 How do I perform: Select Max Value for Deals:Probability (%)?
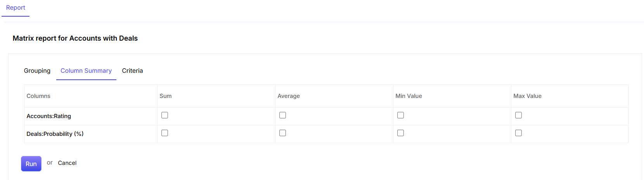click(x=518, y=133)
